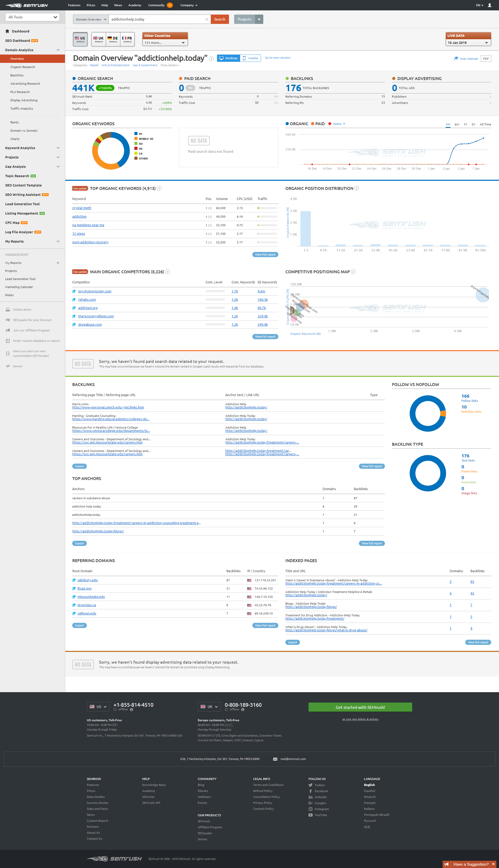The image size is (499, 868).
Task: Click the AU legend color swatch
Action: [136, 143]
